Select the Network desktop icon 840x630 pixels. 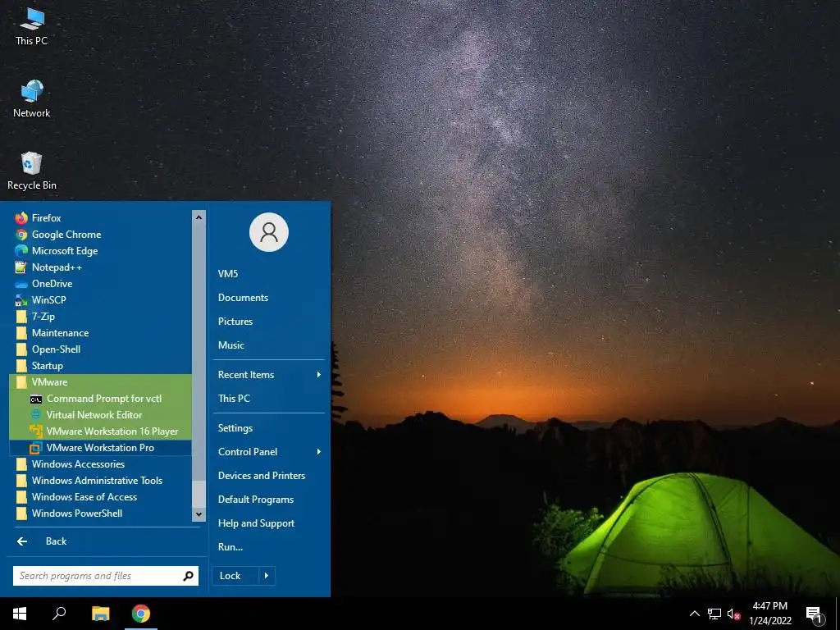click(x=32, y=98)
